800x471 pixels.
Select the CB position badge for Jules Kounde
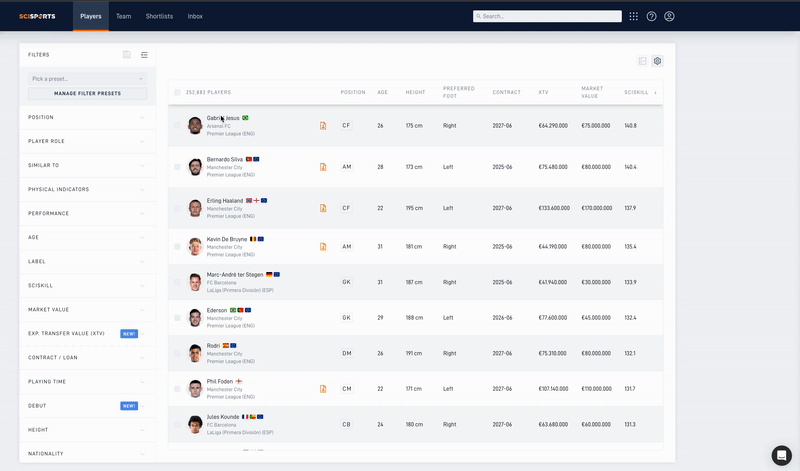point(346,425)
